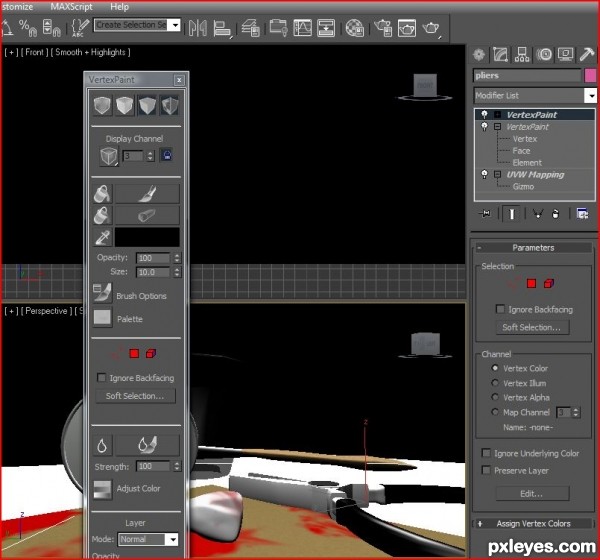Enable Preserve Layer checkbox

[x=486, y=470]
